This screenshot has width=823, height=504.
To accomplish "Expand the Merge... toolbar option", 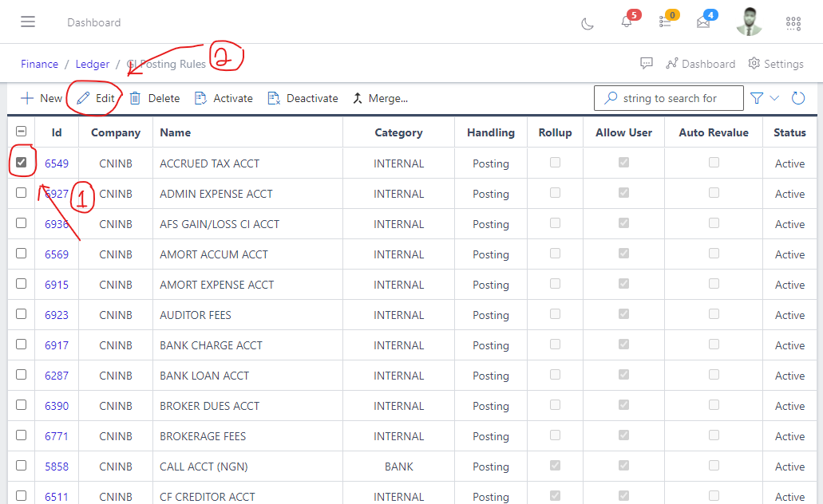I will [381, 98].
